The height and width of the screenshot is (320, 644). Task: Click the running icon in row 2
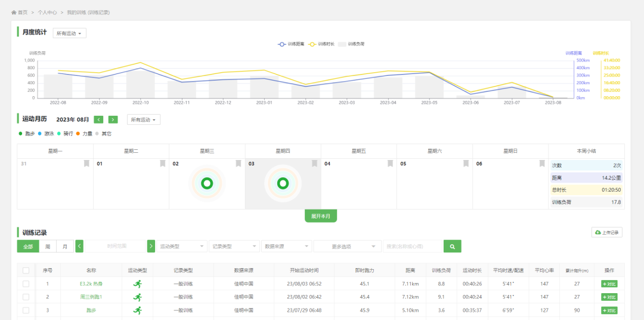137,297
